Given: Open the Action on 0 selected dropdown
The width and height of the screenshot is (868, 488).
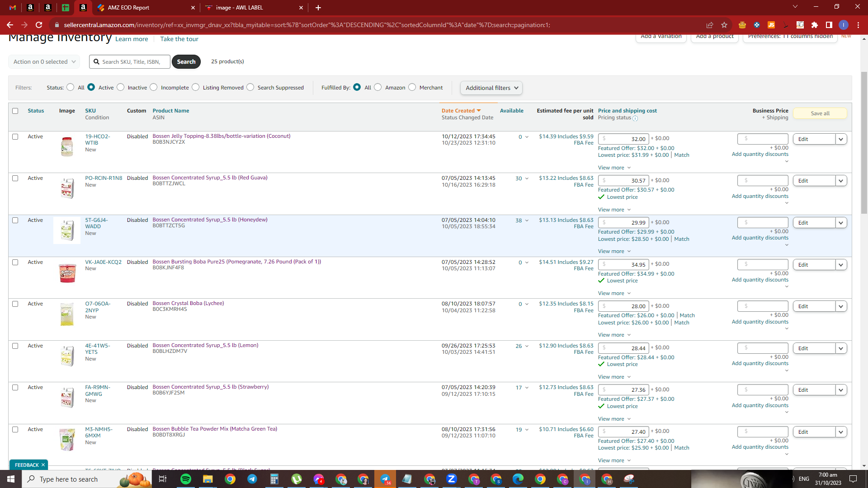Looking at the screenshot, I should [44, 62].
